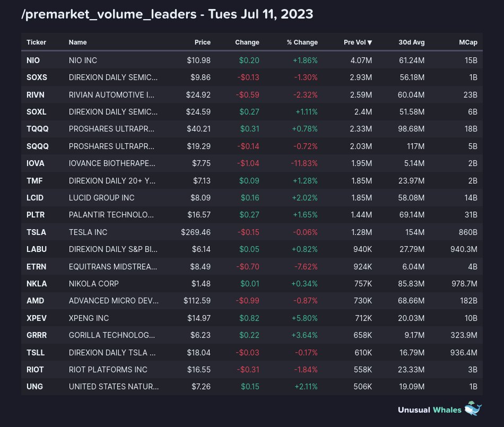The height and width of the screenshot is (427, 504).
Task: Click the 154M 30d average value
Action: (x=415, y=232)
